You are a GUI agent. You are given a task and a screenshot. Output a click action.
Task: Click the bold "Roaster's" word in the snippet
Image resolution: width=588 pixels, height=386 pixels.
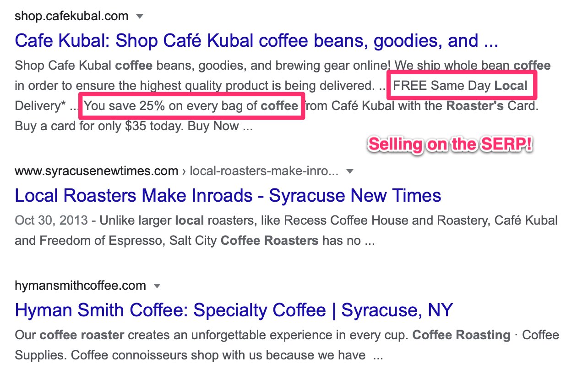[x=475, y=106]
